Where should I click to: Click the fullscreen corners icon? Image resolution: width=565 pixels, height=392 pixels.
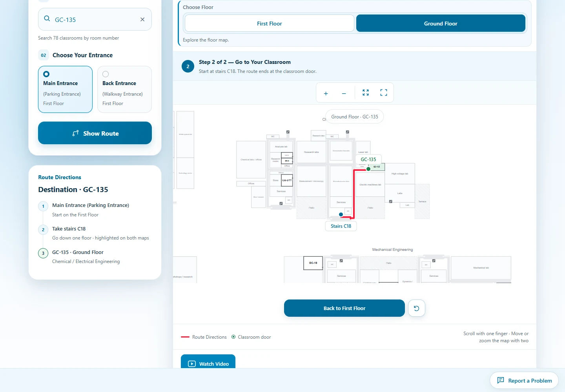384,93
